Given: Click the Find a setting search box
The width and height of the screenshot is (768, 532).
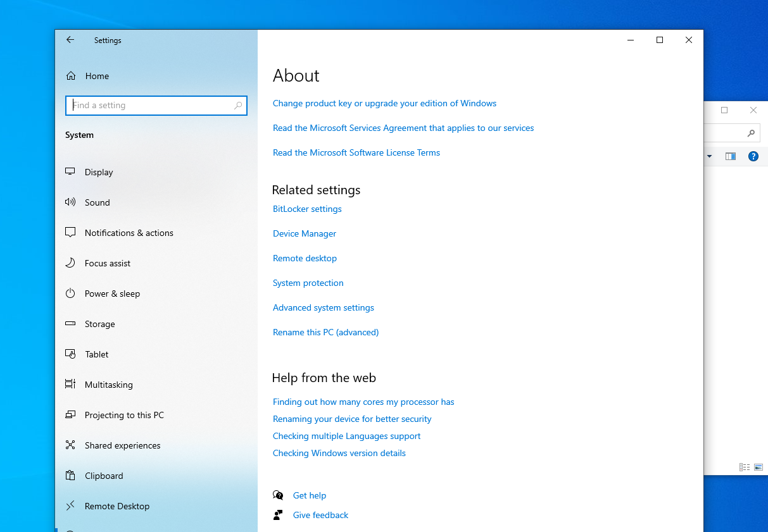Looking at the screenshot, I should click(152, 106).
